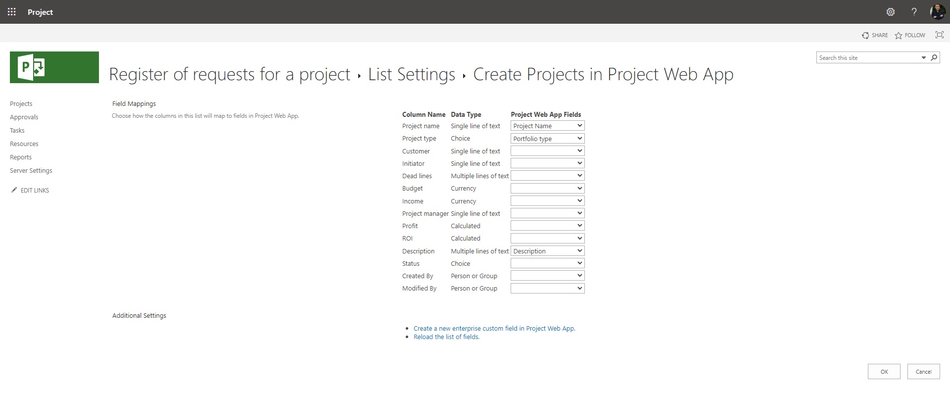Click the OK button

point(884,372)
